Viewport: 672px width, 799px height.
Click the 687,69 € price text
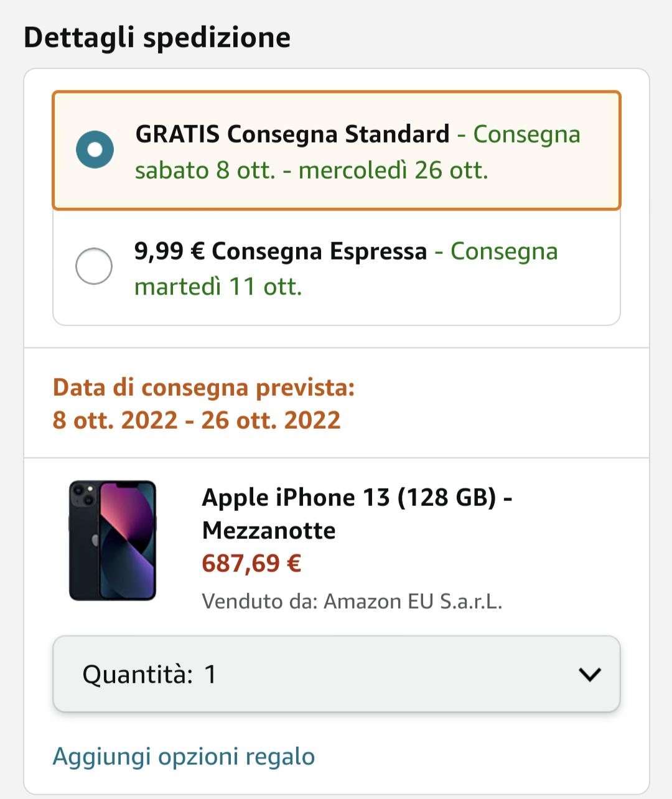tap(251, 564)
